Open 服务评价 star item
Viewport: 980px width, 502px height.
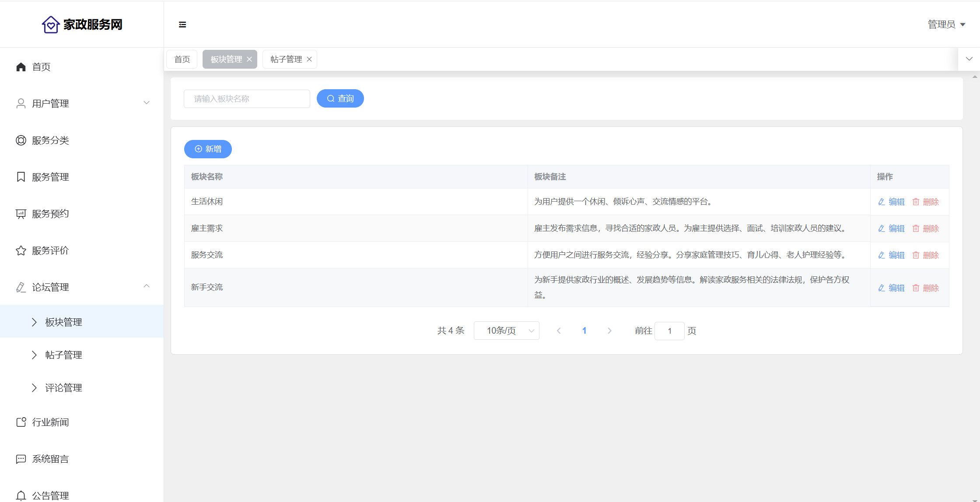pos(50,251)
